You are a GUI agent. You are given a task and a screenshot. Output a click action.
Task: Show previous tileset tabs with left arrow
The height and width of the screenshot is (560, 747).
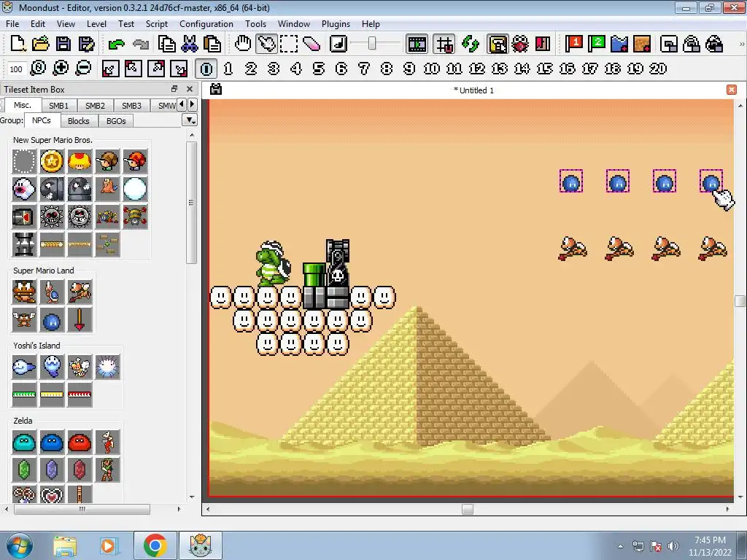[182, 104]
